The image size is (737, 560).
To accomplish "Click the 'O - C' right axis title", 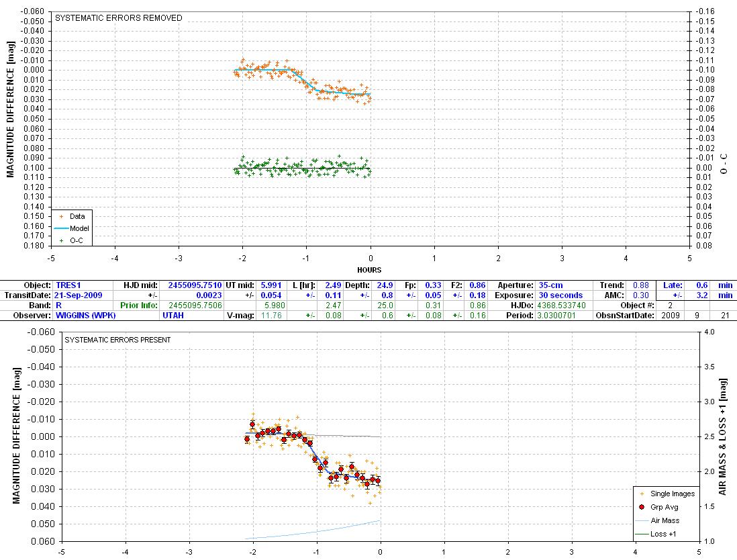I will (724, 164).
